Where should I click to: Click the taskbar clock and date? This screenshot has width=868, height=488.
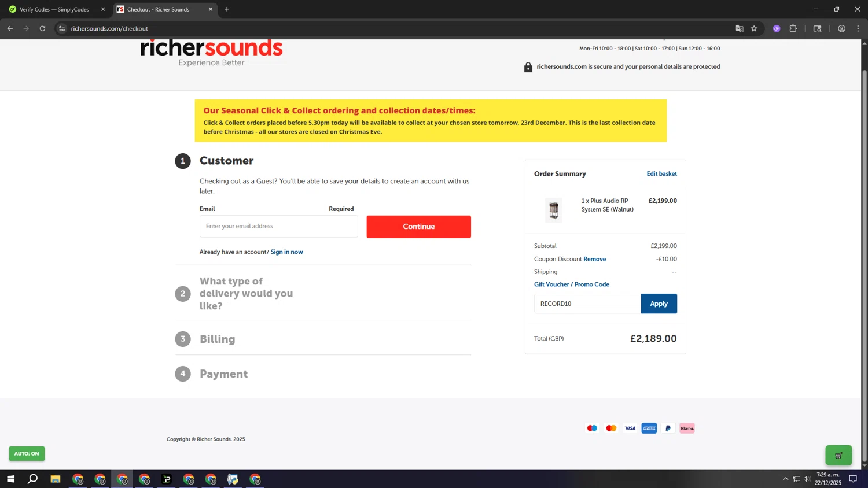click(x=828, y=479)
